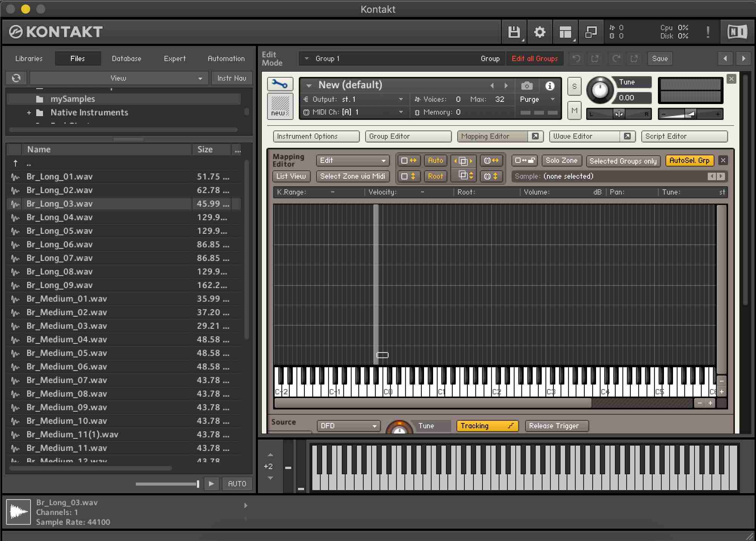The width and height of the screenshot is (756, 541).
Task: Click the resolve overlapping velocity ranges icon
Action: (463, 176)
